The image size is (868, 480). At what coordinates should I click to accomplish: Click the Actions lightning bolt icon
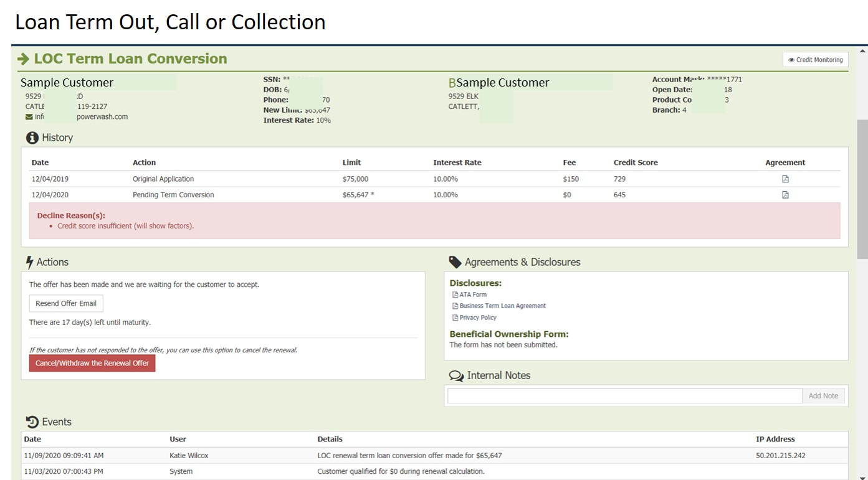29,262
